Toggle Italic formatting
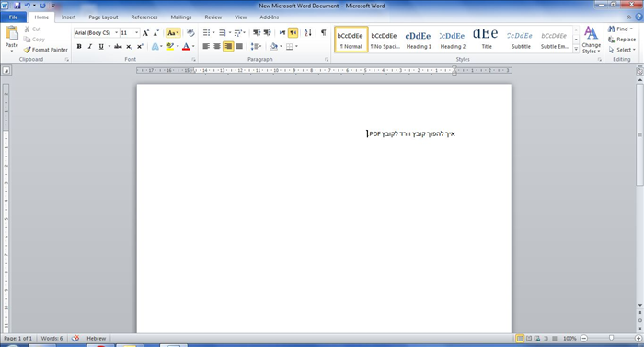Screen dimensions: 644x347 coord(89,46)
